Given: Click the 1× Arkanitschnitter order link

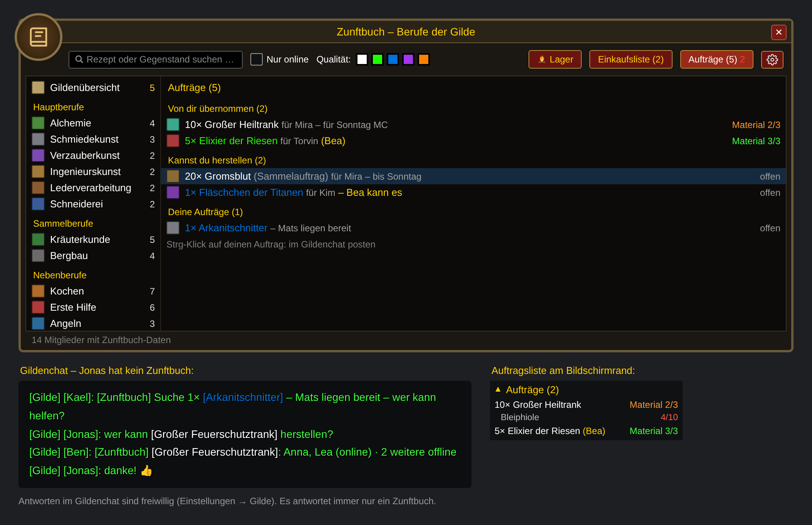Looking at the screenshot, I should tap(226, 228).
